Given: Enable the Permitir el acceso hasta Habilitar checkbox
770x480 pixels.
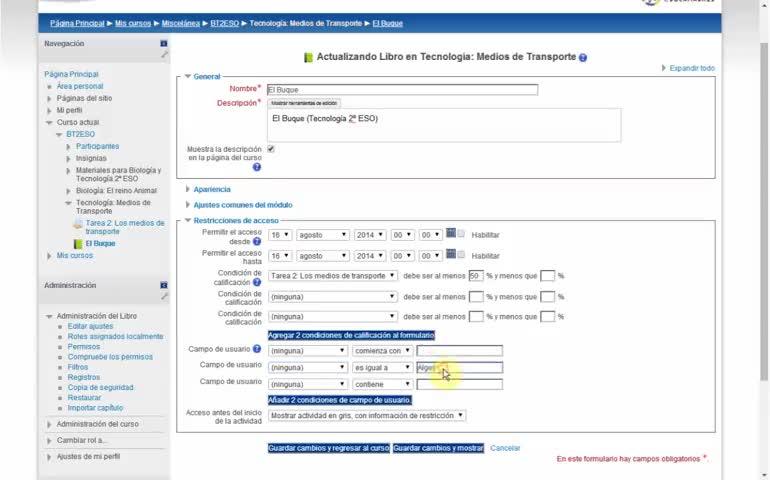Looking at the screenshot, I should (461, 254).
